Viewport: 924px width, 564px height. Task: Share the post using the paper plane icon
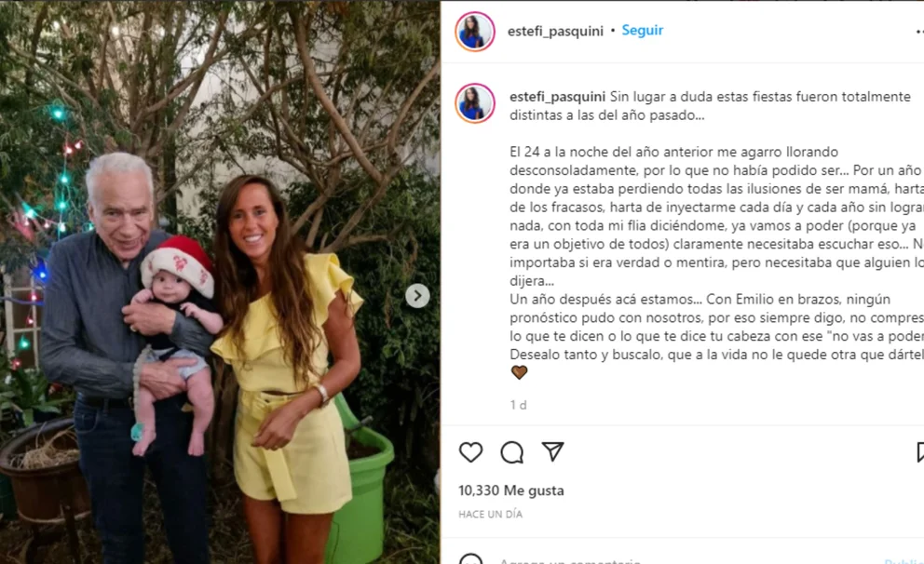(552, 451)
